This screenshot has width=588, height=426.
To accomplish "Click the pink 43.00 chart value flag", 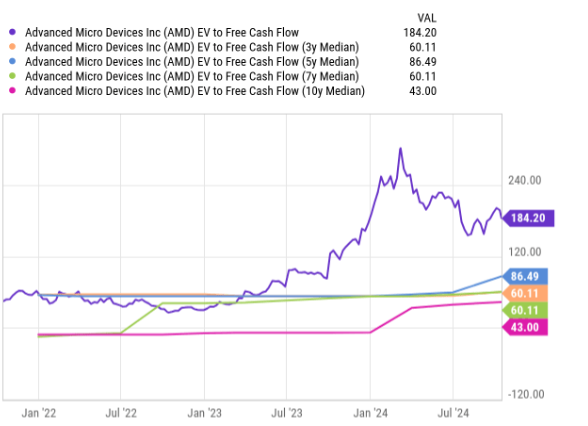I will (525, 327).
